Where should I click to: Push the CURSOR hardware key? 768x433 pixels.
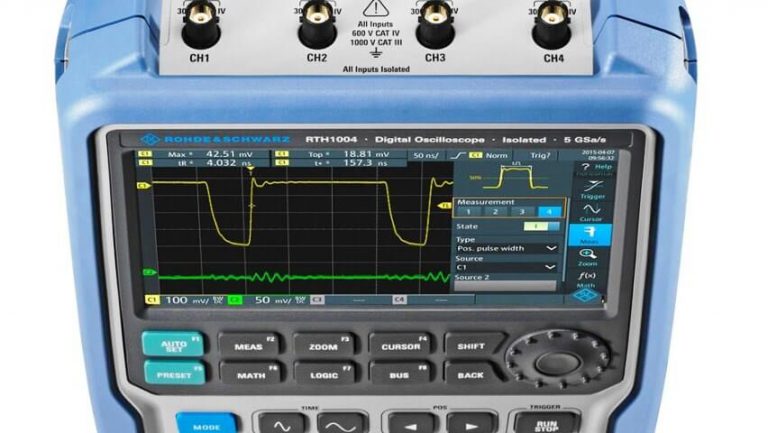[x=400, y=346]
